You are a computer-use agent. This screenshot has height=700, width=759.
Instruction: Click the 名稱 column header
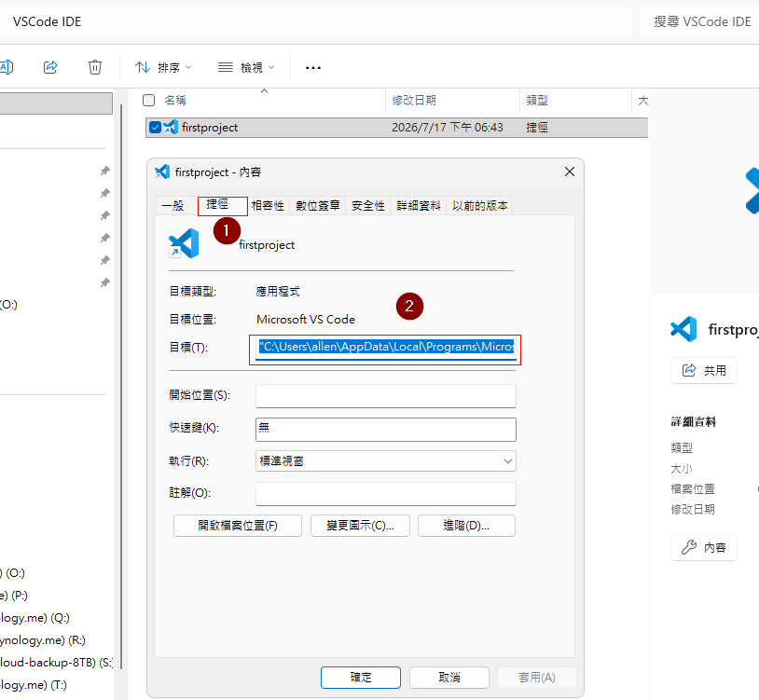[x=175, y=100]
